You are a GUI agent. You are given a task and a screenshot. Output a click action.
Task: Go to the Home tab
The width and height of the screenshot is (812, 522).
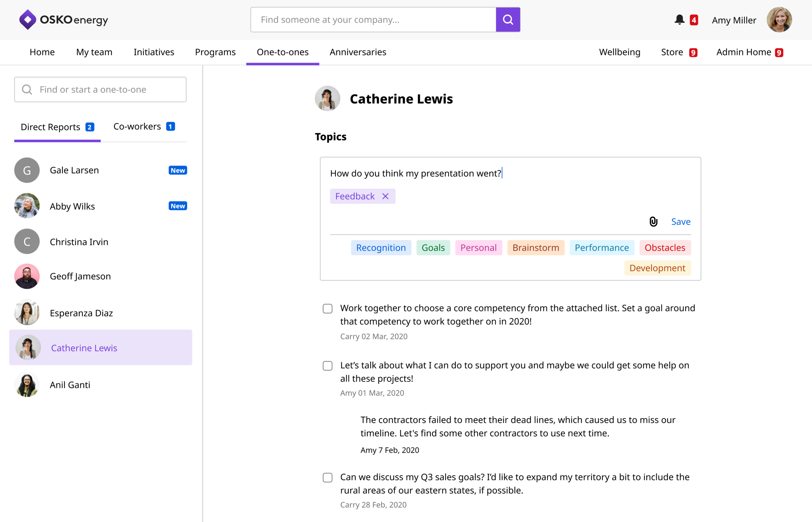click(x=42, y=52)
